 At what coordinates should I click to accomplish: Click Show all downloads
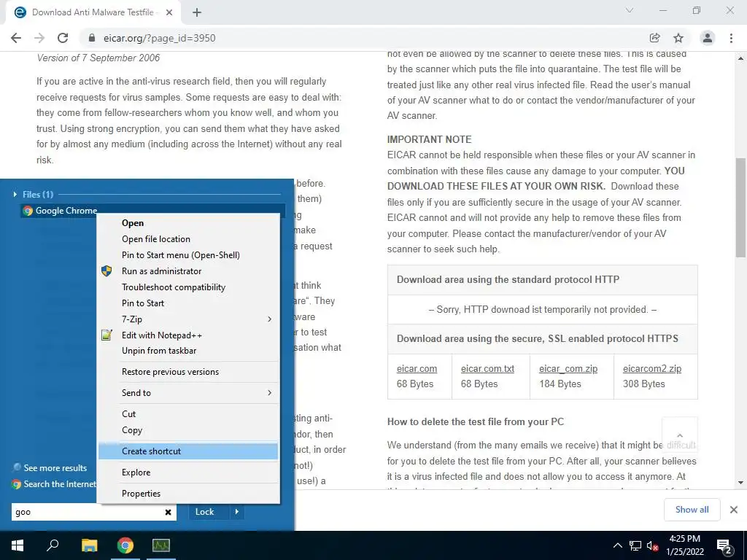tap(692, 510)
